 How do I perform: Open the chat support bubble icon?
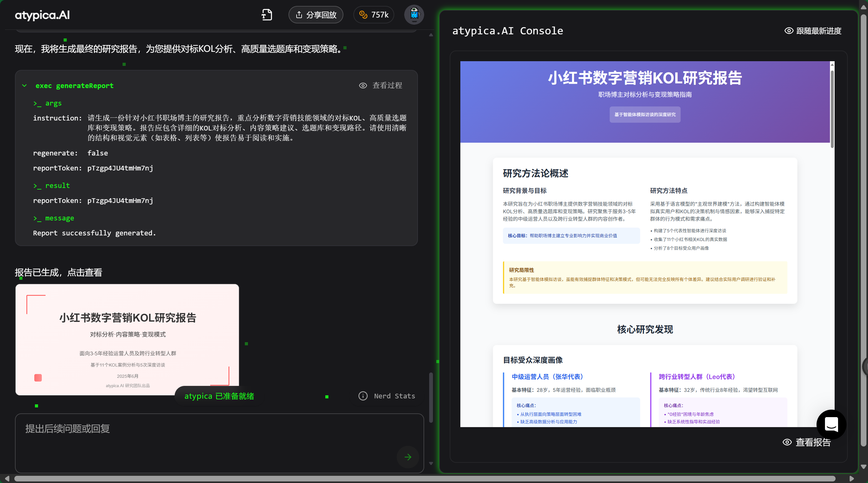[x=831, y=424]
